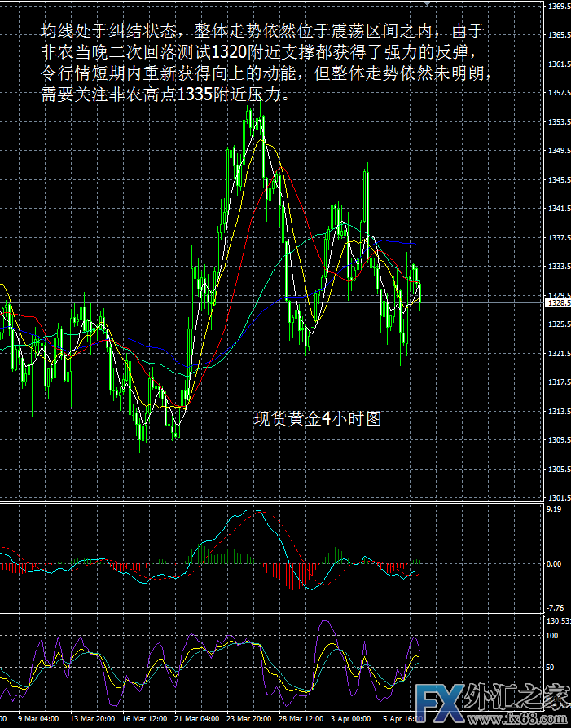Select the 现货黄金4小时图 chart label
Image resolution: width=571 pixels, height=728 pixels.
pyautogui.click(x=318, y=419)
